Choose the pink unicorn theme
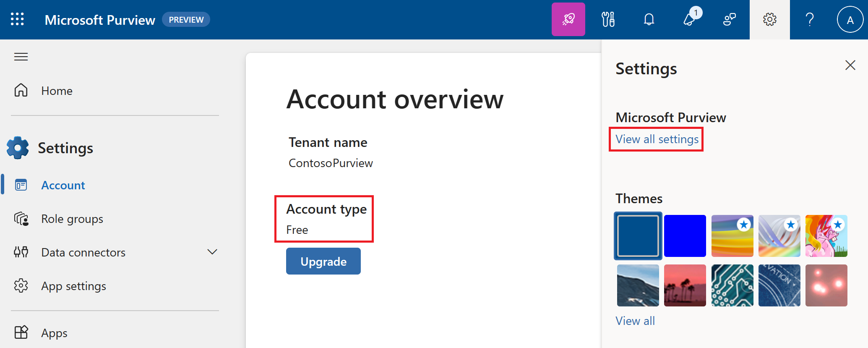 tap(826, 236)
